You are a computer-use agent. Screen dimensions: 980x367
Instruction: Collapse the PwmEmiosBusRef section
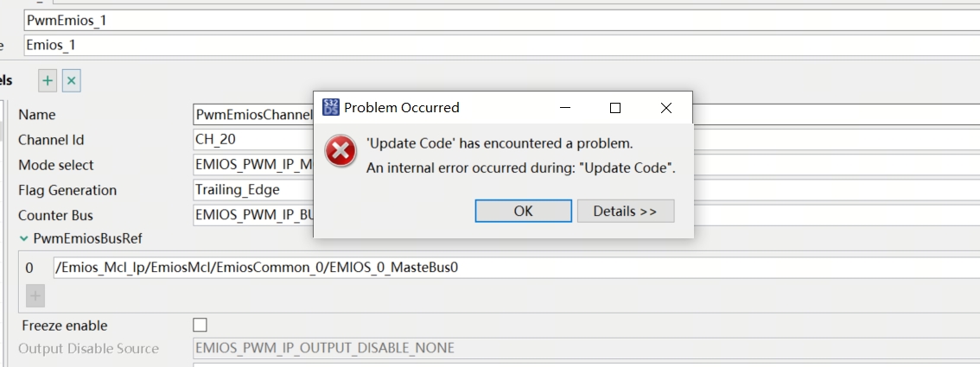coord(24,238)
